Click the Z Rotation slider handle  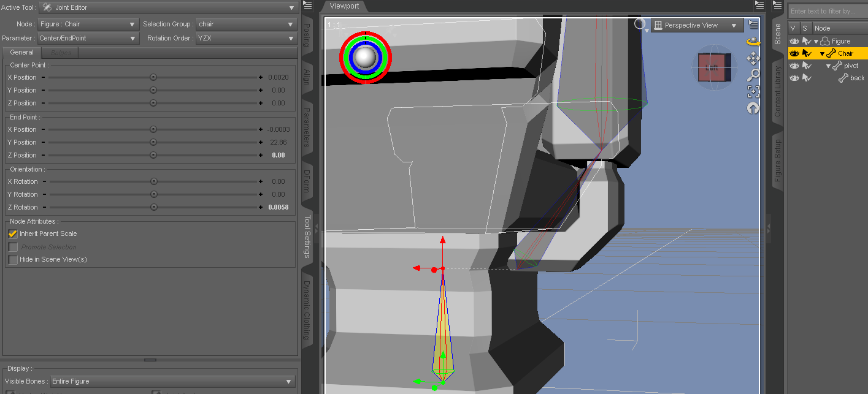(x=153, y=207)
